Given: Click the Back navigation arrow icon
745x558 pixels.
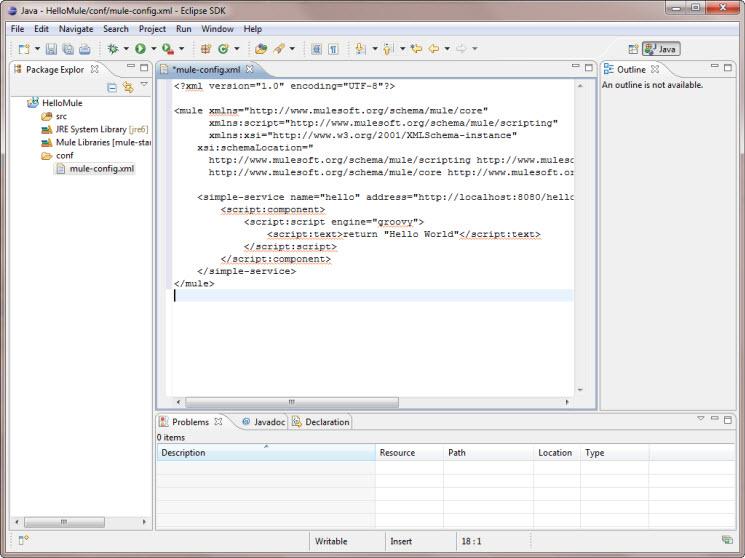Looking at the screenshot, I should tap(434, 48).
